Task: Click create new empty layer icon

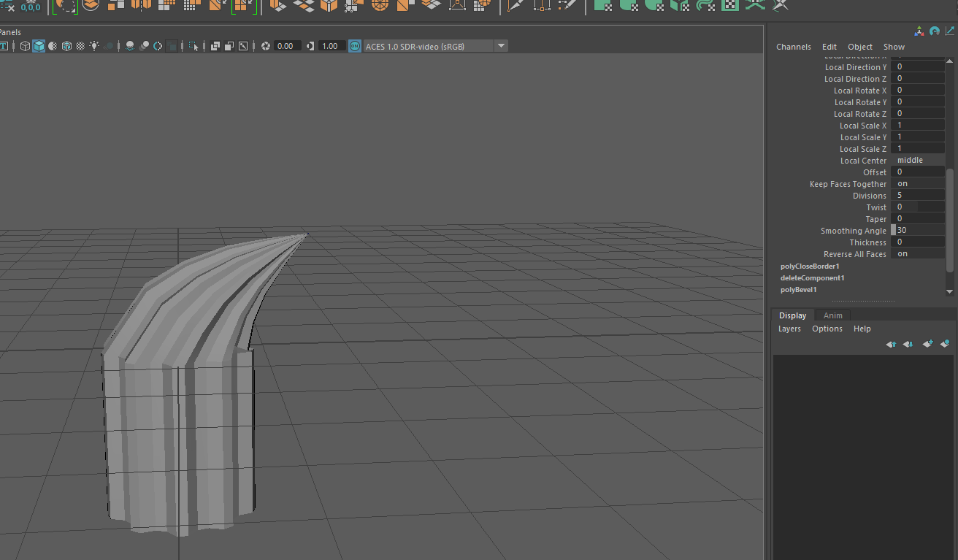Action: [x=927, y=344]
